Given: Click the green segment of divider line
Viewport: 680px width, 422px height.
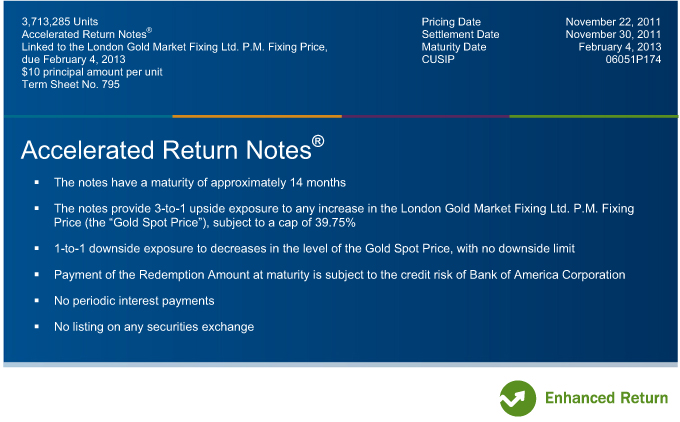Looking at the screenshot, I should (594, 116).
